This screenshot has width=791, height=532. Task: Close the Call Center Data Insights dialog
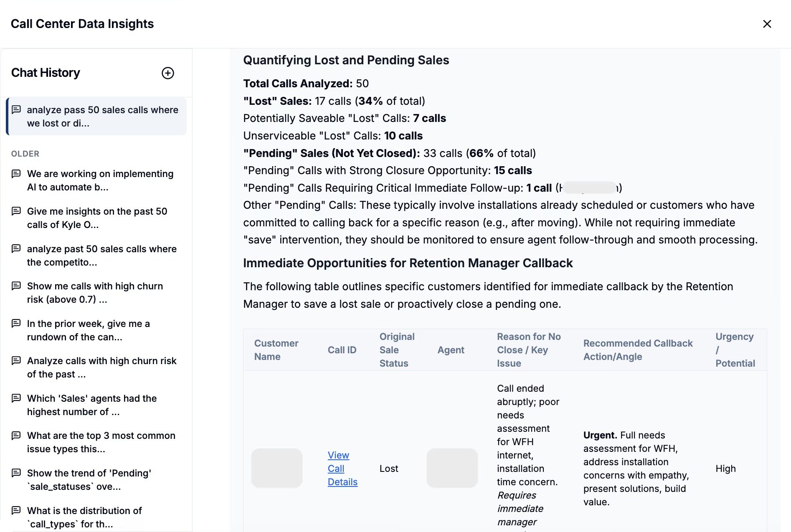[767, 24]
